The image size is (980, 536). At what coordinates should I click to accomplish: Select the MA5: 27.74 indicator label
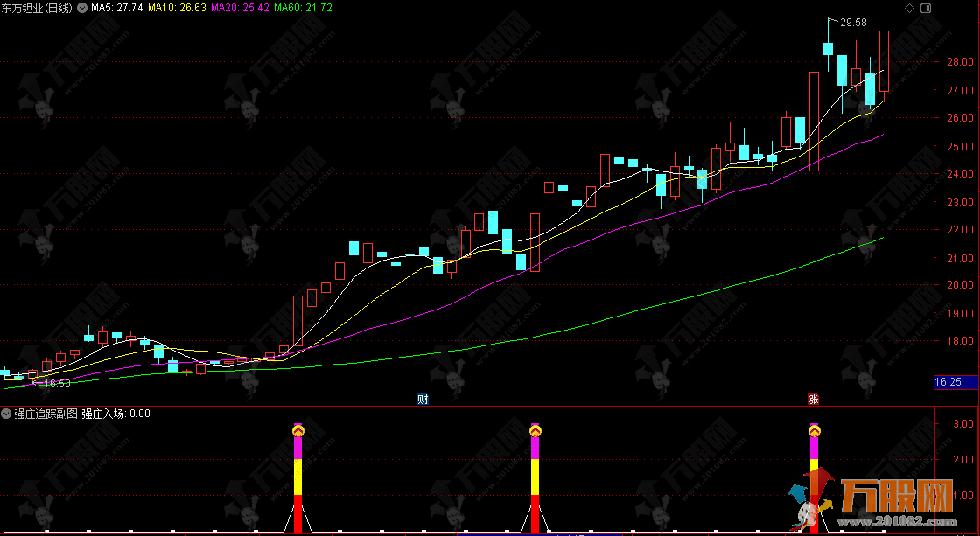pos(117,8)
